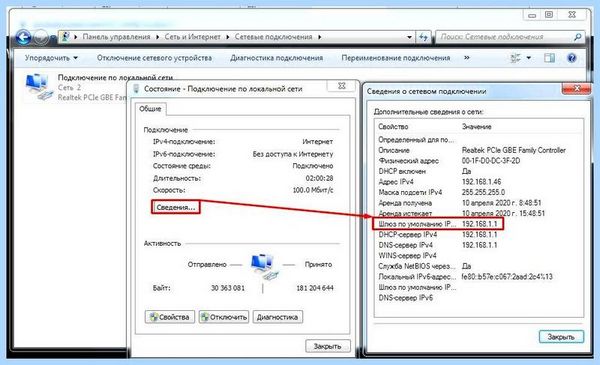Show more toolbar commands chevron
Screen dimensions: 600x365
pyautogui.click(x=466, y=58)
